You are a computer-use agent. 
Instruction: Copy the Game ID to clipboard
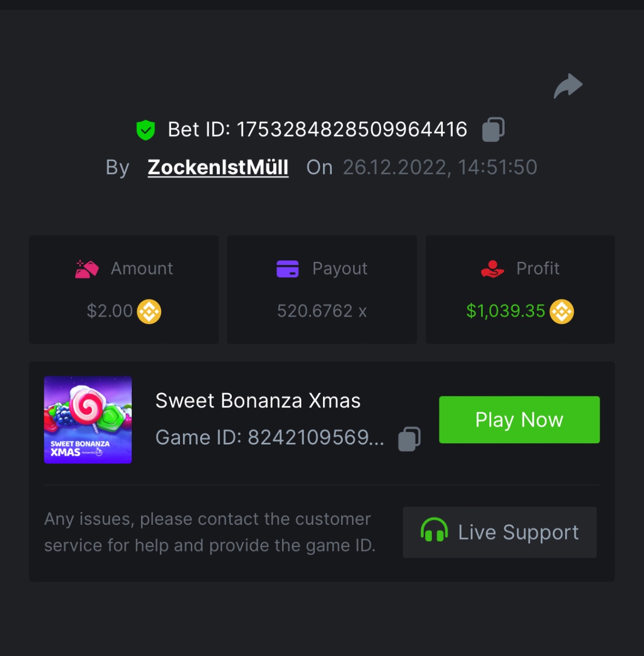tap(409, 438)
